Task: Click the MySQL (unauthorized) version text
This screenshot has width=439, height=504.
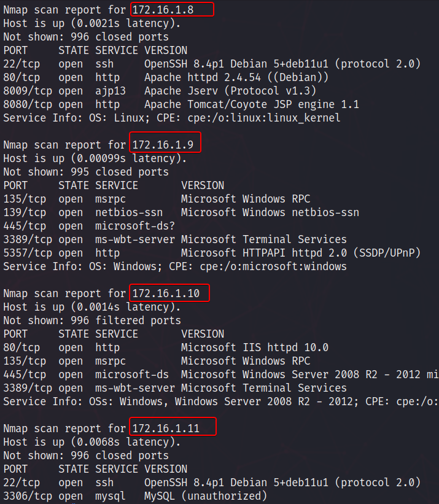Action: pyautogui.click(x=206, y=496)
